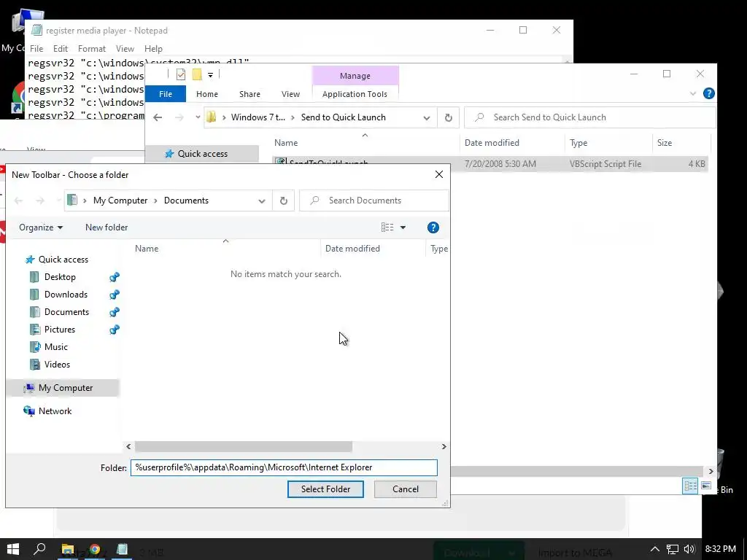This screenshot has width=747, height=560.
Task: Open Application Tools tab in Explorer
Action: 355,94
